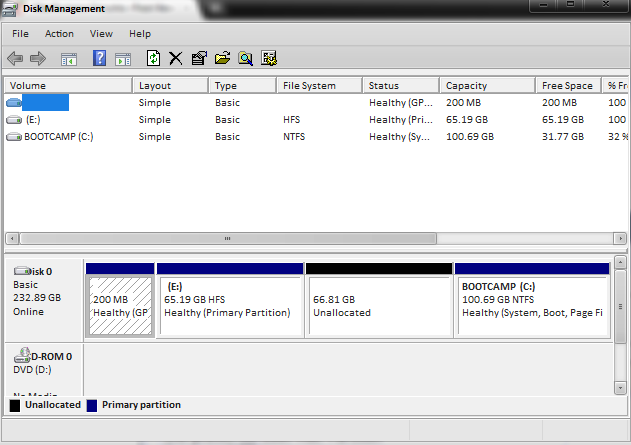Click the open folder toolbar icon
This screenshot has width=631, height=445.
(222, 58)
